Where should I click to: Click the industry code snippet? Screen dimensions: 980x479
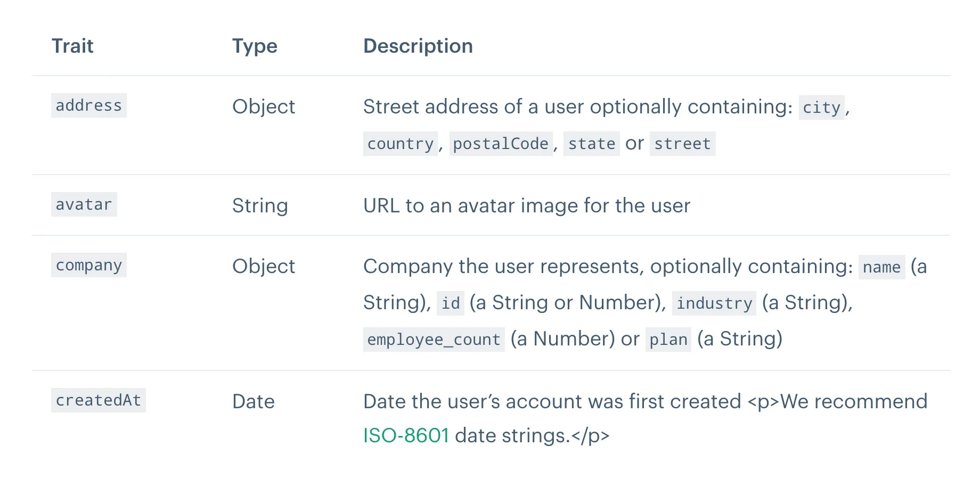point(714,303)
